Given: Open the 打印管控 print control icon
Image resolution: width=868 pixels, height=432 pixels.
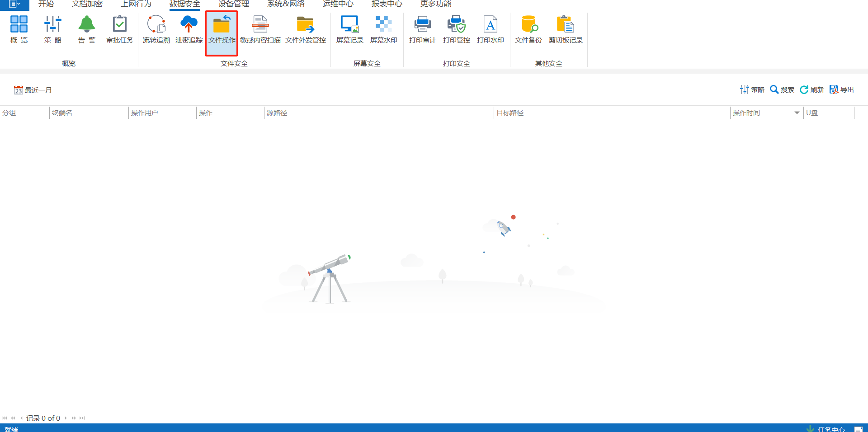Looking at the screenshot, I should pyautogui.click(x=457, y=29).
